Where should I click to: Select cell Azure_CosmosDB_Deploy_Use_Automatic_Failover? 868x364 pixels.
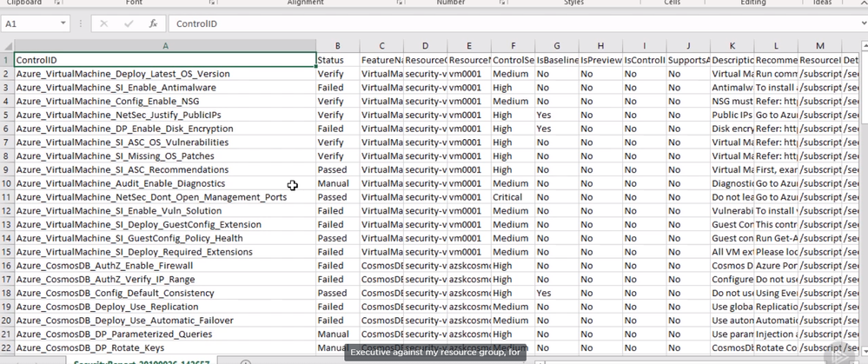[165, 321]
